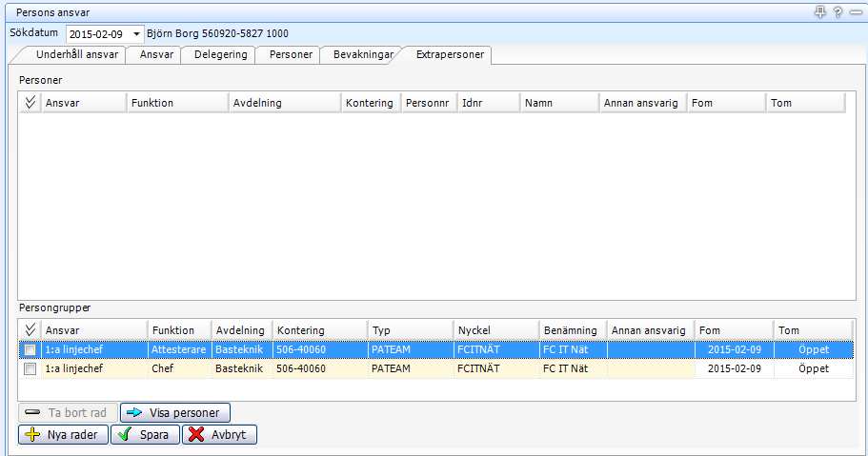Sort Personer table by Avdelning column
The width and height of the screenshot is (868, 456).
285,103
